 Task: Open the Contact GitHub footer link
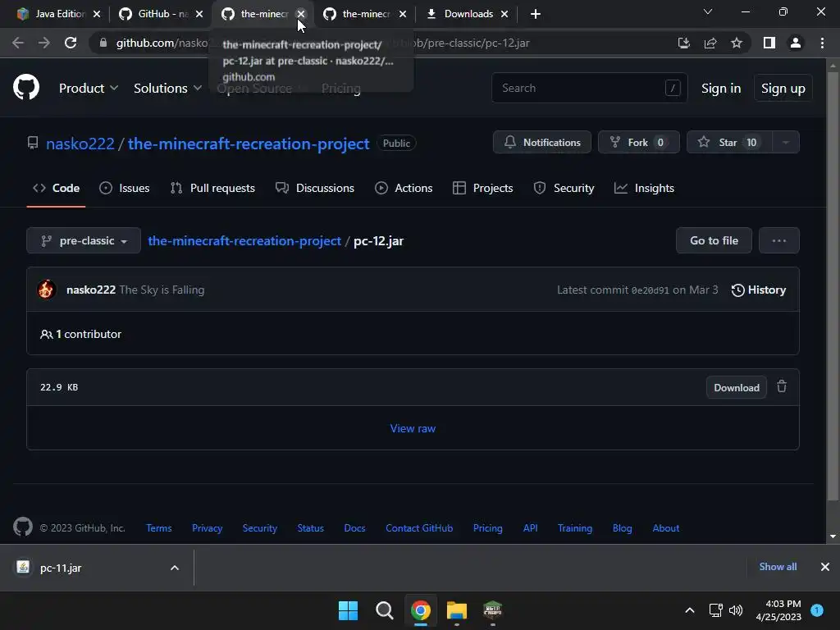(419, 528)
